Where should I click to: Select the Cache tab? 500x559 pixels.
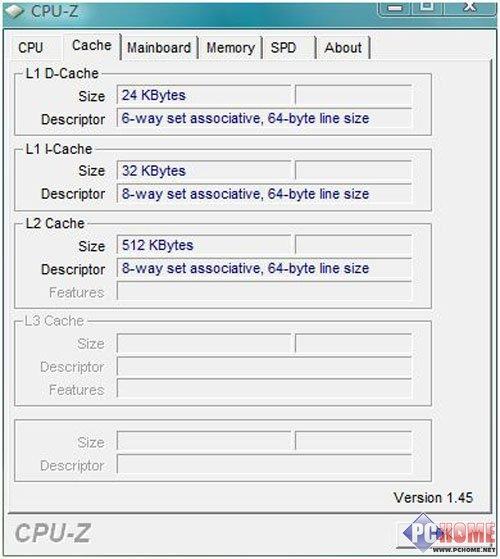pos(92,46)
